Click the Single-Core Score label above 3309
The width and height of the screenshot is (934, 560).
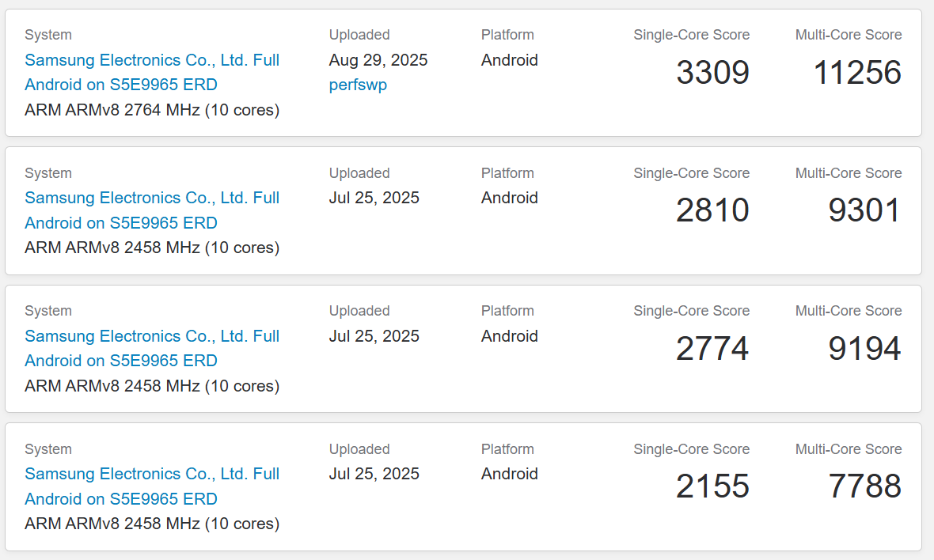691,35
